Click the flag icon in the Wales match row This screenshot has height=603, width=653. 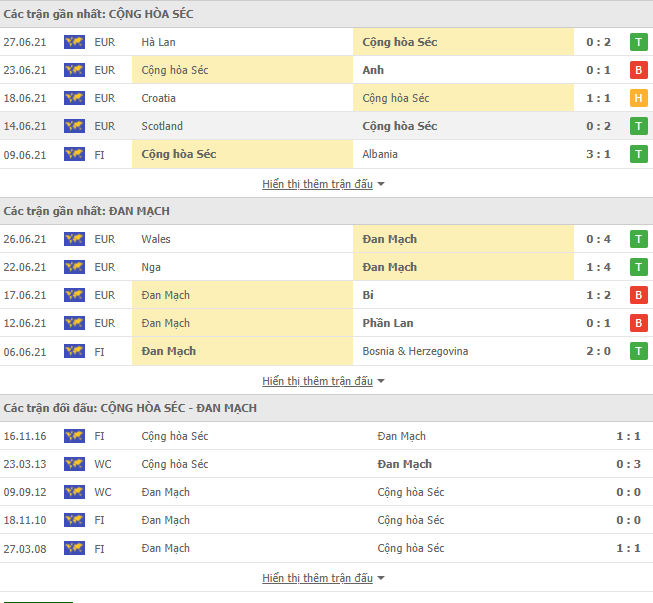[x=73, y=239]
